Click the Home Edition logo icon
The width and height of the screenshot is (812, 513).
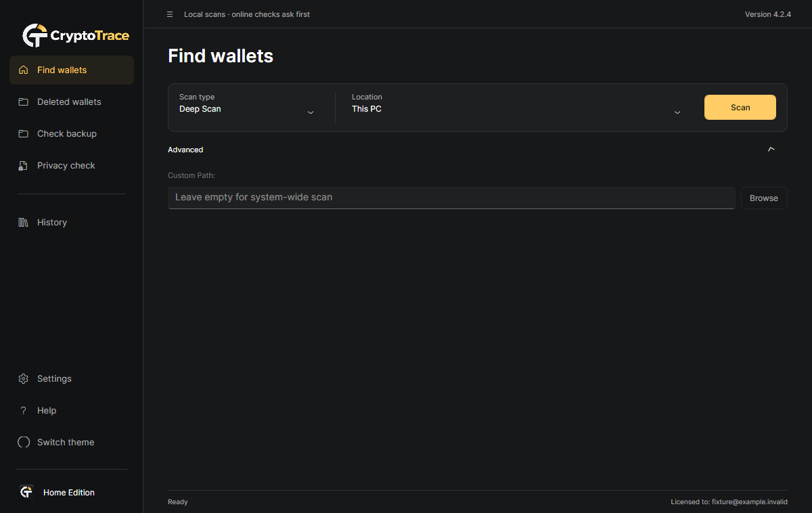pyautogui.click(x=26, y=492)
